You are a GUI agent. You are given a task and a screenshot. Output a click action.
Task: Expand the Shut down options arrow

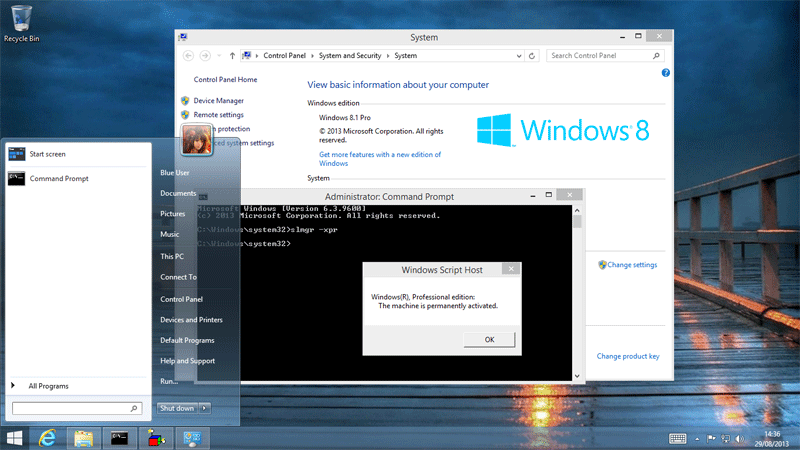pyautogui.click(x=205, y=408)
